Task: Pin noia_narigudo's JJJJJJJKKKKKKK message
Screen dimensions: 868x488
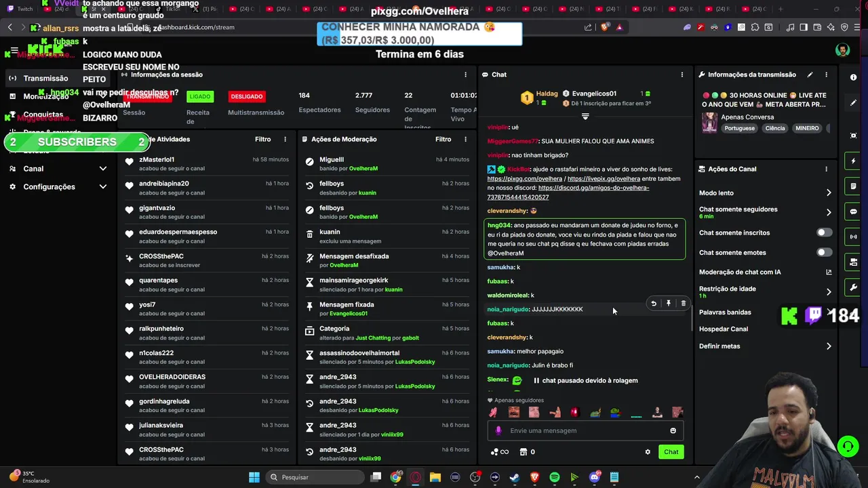Action: 668,304
